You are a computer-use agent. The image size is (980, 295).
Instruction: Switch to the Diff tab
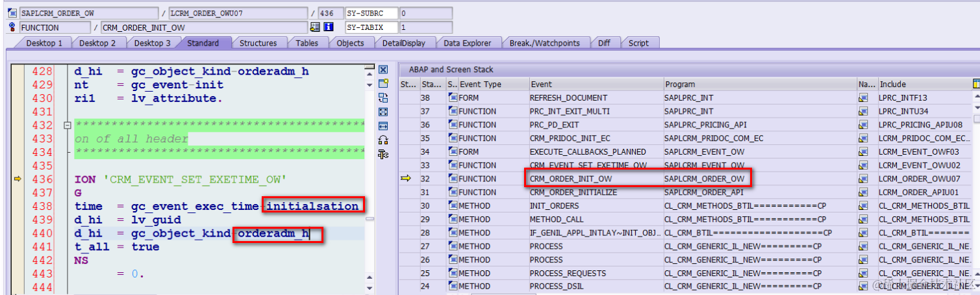pos(603,43)
